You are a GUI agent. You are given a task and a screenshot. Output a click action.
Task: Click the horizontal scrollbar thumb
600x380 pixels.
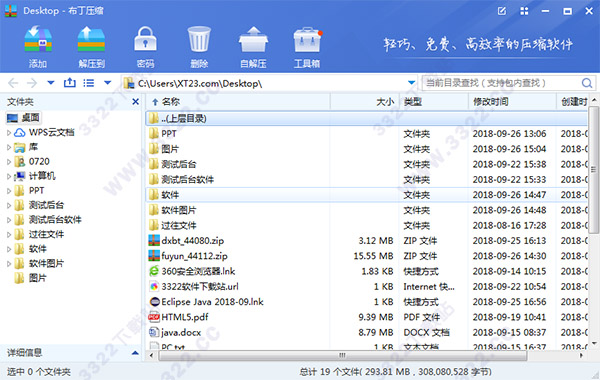pos(342,356)
